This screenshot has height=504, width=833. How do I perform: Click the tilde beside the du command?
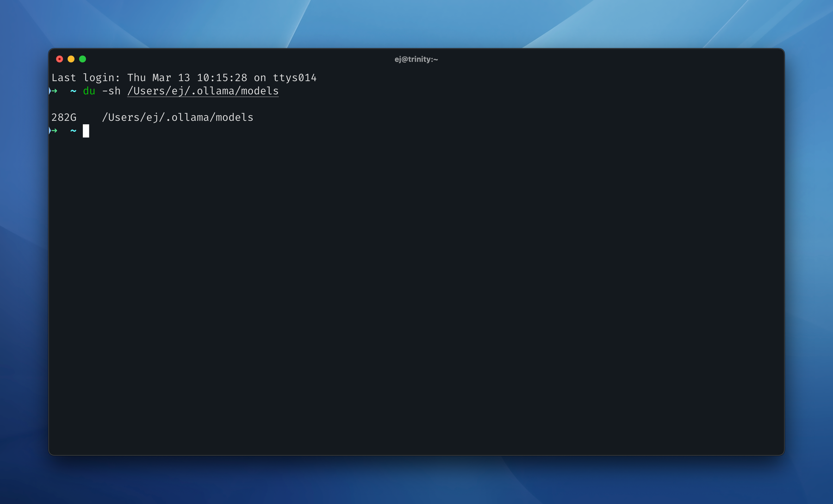point(73,91)
